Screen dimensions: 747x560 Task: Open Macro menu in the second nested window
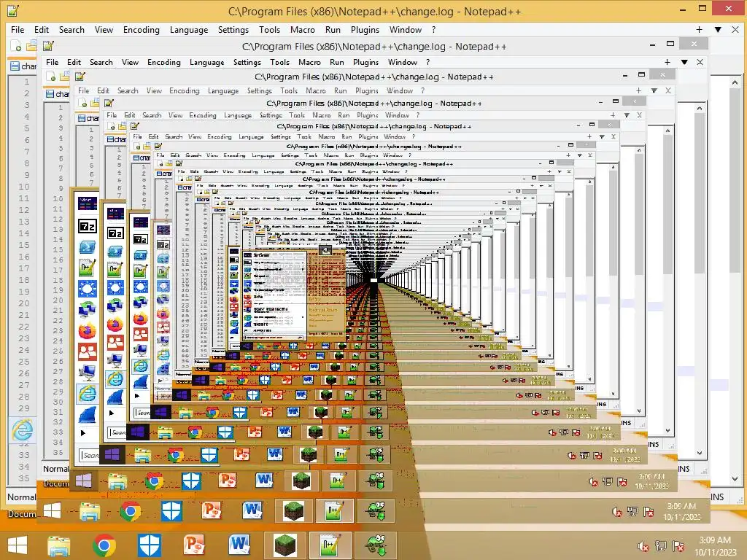point(309,63)
